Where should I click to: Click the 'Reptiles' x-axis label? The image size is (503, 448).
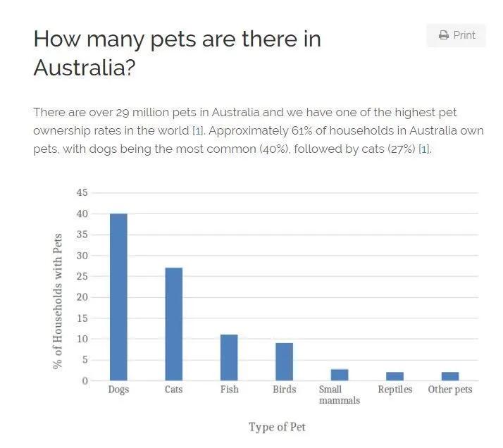395,390
